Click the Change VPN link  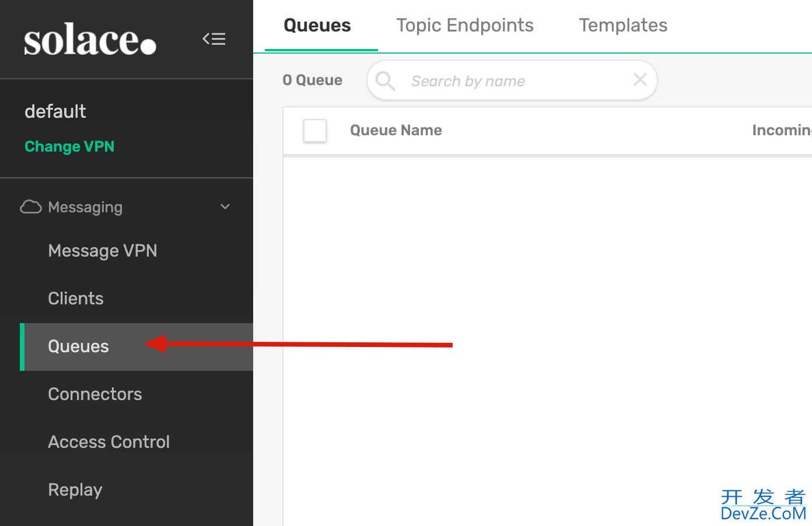[x=69, y=146]
